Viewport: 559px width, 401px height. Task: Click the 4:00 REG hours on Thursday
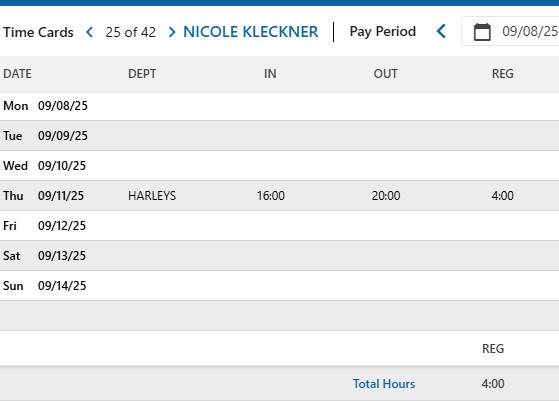coord(502,195)
